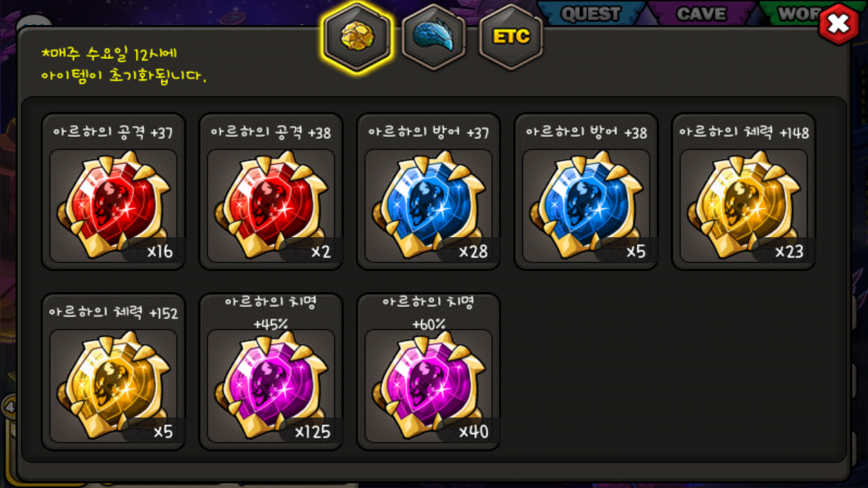The width and height of the screenshot is (868, 488).
Task: Select the purple 아르하의 치명 +45% gem
Action: pyautogui.click(x=271, y=371)
